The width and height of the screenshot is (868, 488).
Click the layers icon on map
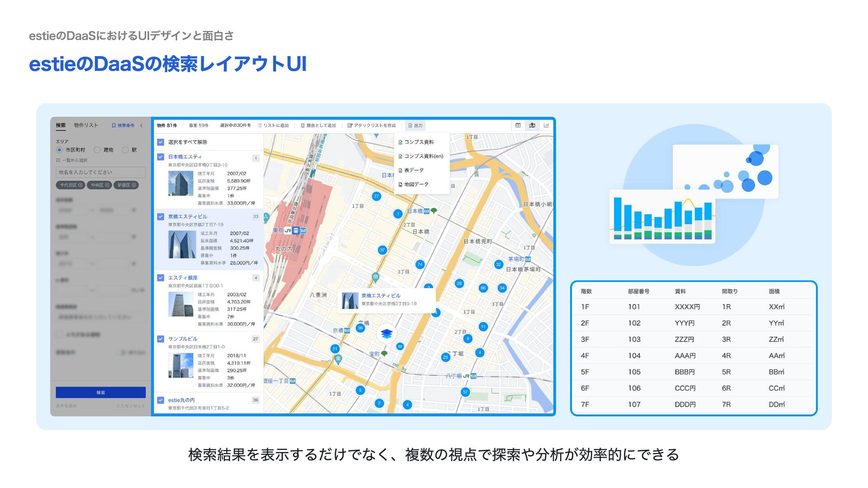(x=386, y=334)
